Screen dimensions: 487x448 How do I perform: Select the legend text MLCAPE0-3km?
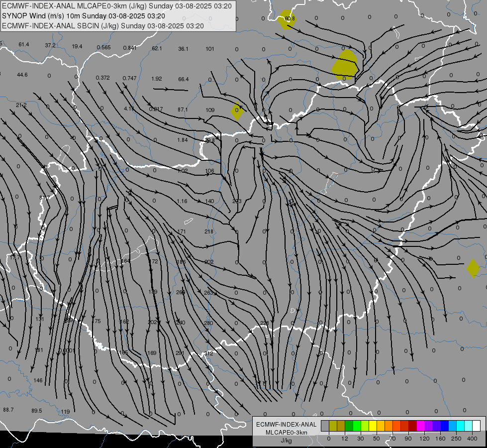286,433
